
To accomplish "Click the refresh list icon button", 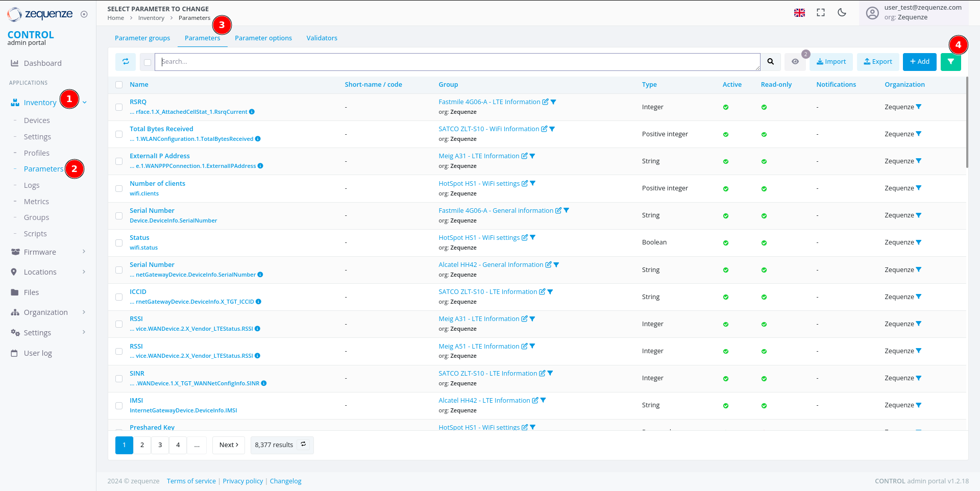I will 126,62.
